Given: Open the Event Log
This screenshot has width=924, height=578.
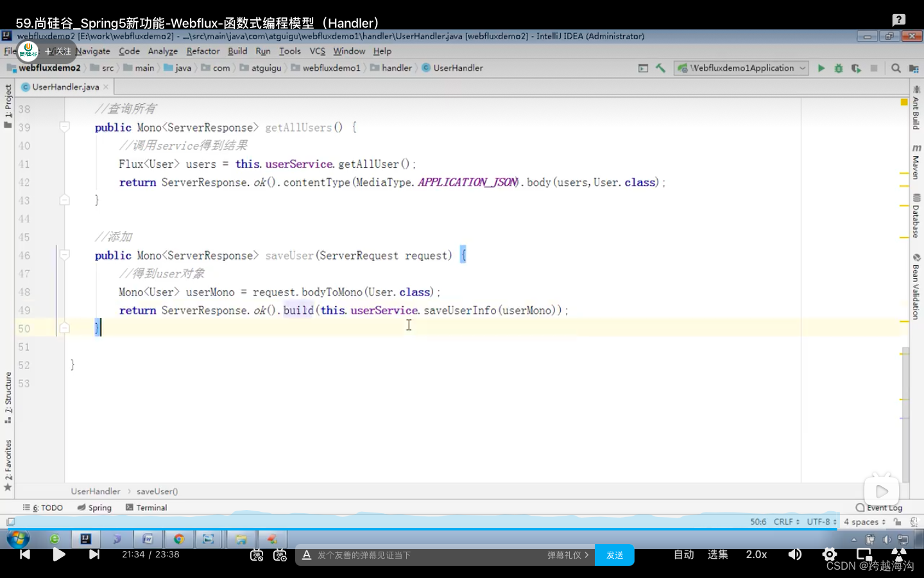Looking at the screenshot, I should pyautogui.click(x=879, y=507).
